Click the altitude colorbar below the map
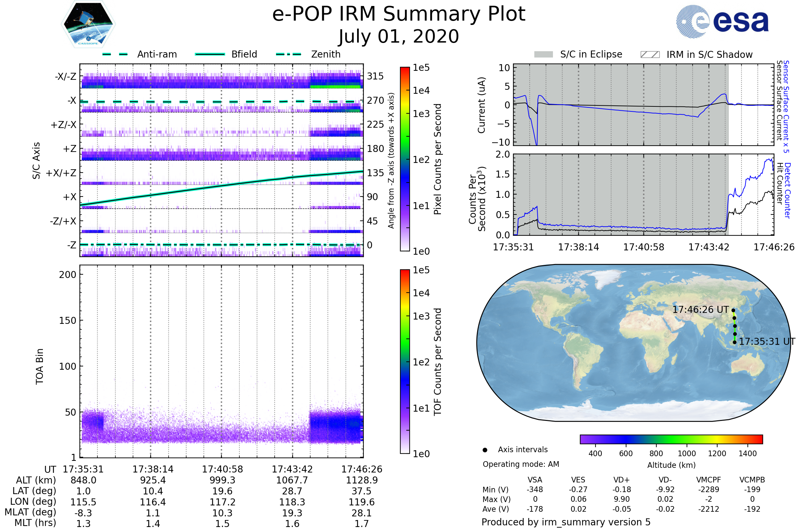This screenshot has height=532, width=798. [671, 439]
